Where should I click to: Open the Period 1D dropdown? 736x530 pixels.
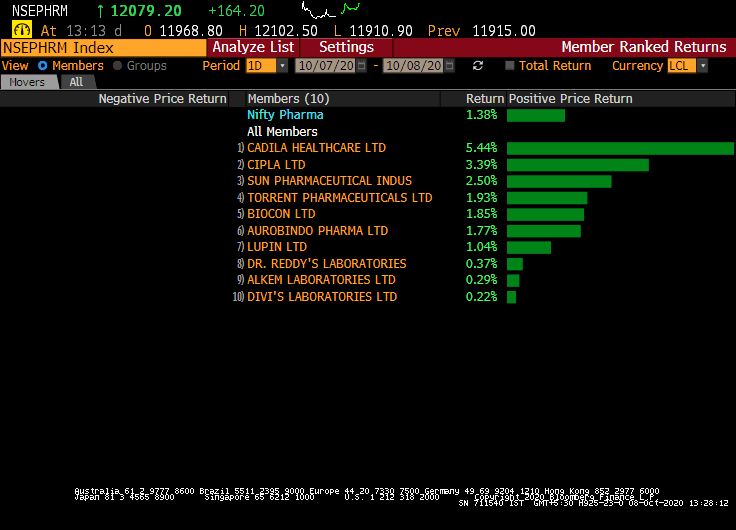coord(282,66)
